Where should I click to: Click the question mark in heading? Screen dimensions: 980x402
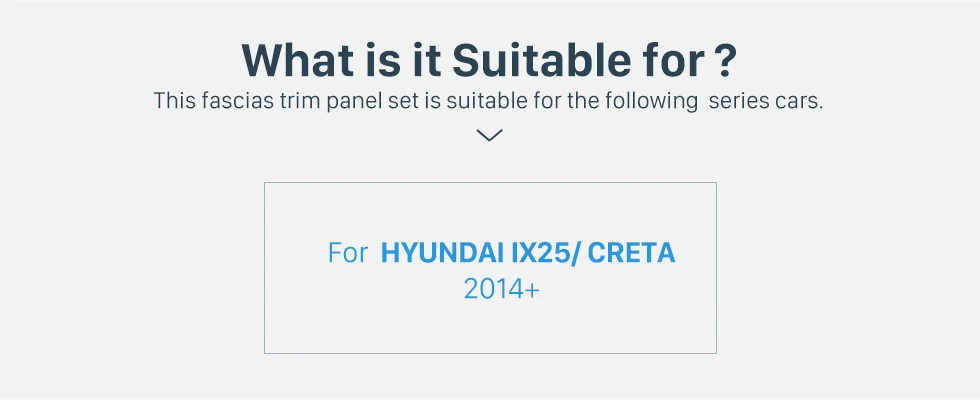(724, 60)
